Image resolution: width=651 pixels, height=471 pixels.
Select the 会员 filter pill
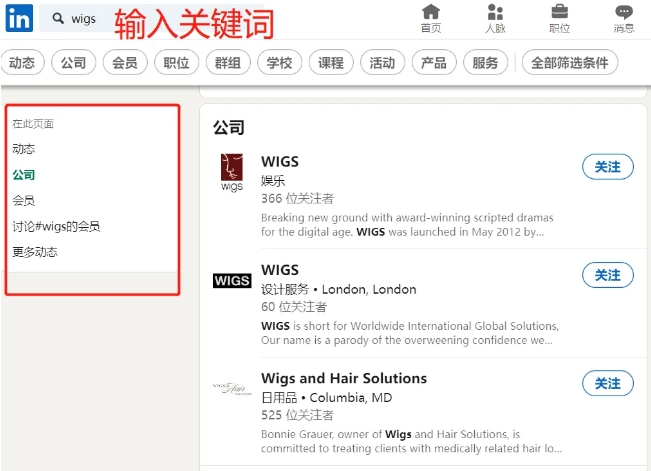pos(125,63)
